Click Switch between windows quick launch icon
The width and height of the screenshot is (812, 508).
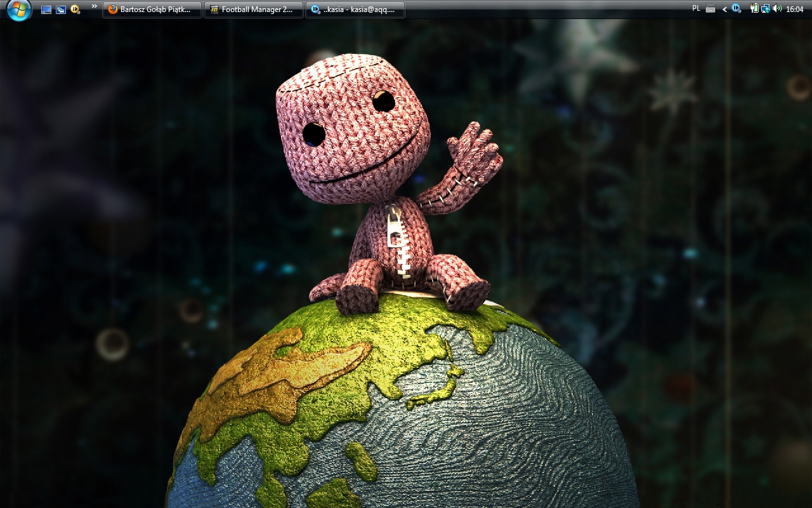(61, 10)
